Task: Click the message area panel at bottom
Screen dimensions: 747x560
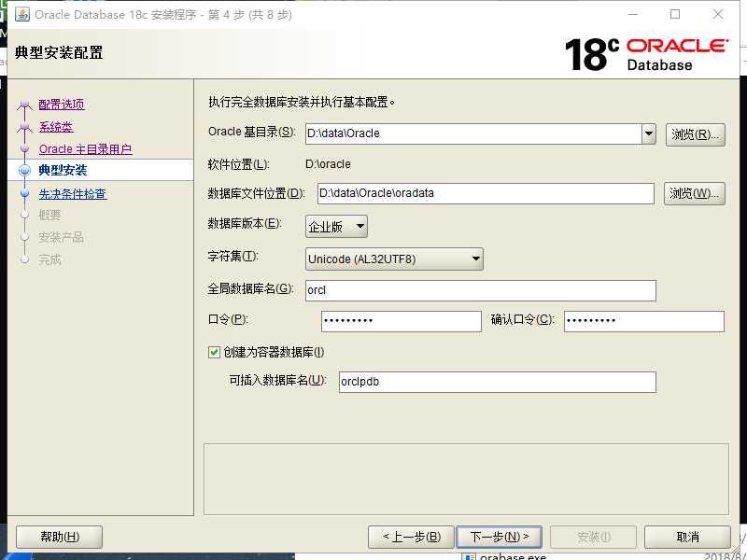Action: point(466,479)
